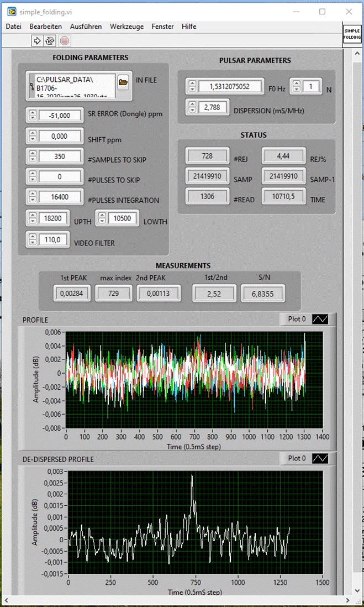Click the N stepper arrows
Viewport: 364px width, 607px height.
296,86
